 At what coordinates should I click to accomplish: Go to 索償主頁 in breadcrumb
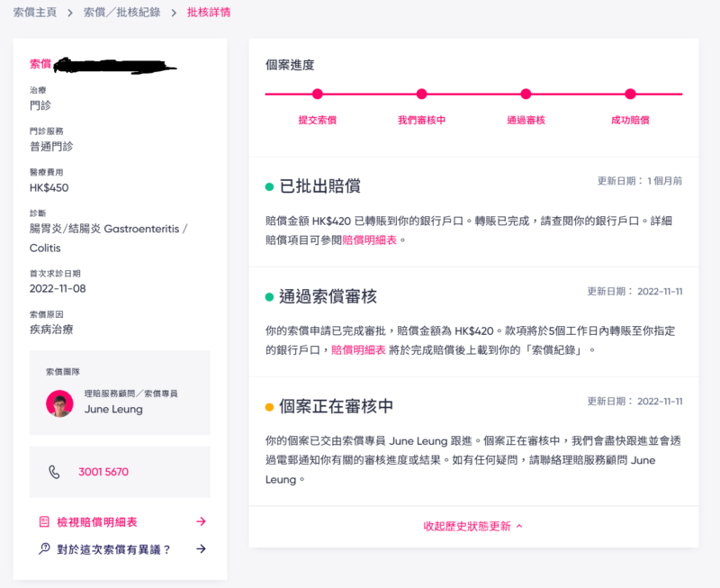tap(35, 14)
